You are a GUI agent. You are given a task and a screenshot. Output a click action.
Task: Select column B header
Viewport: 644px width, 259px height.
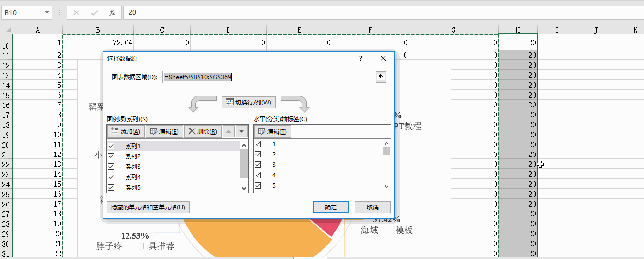click(x=98, y=30)
